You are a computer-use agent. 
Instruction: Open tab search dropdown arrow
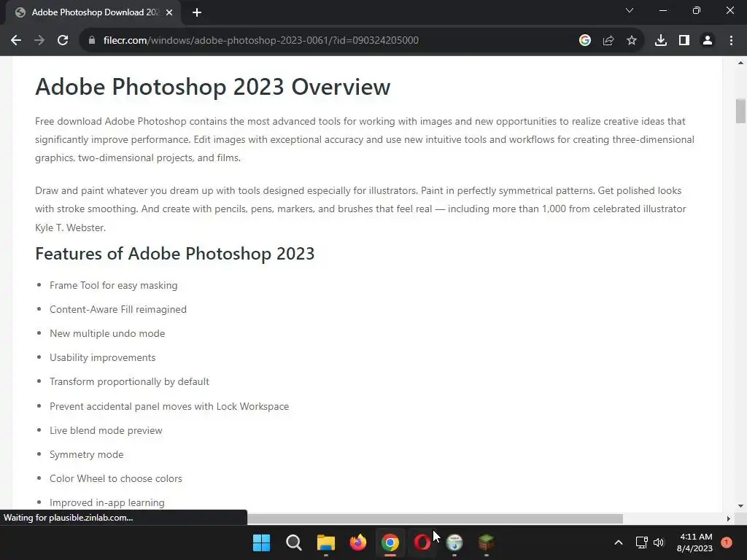pos(630,10)
